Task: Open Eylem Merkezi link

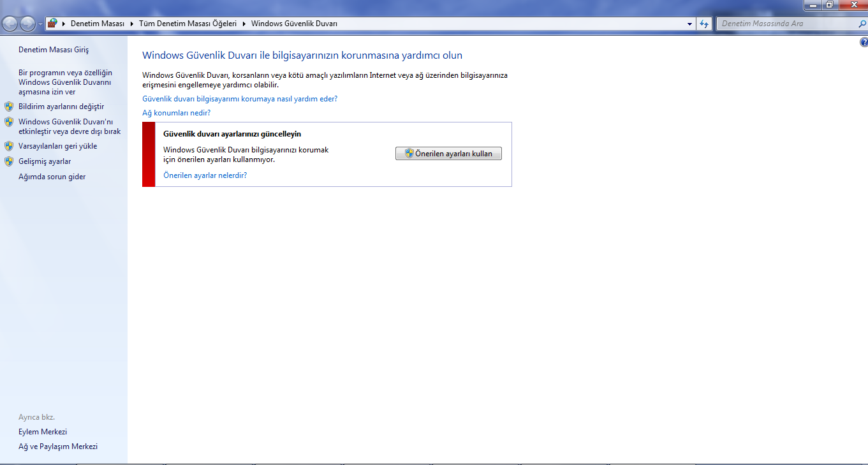Action: coord(43,432)
